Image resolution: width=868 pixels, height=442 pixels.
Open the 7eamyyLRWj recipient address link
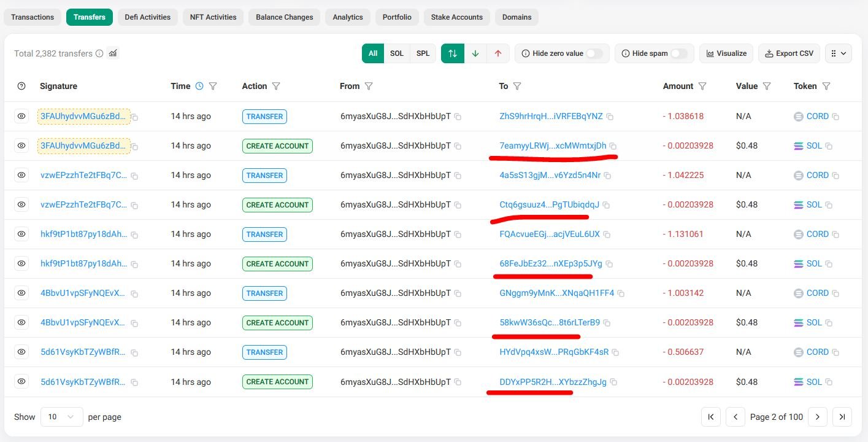point(553,145)
